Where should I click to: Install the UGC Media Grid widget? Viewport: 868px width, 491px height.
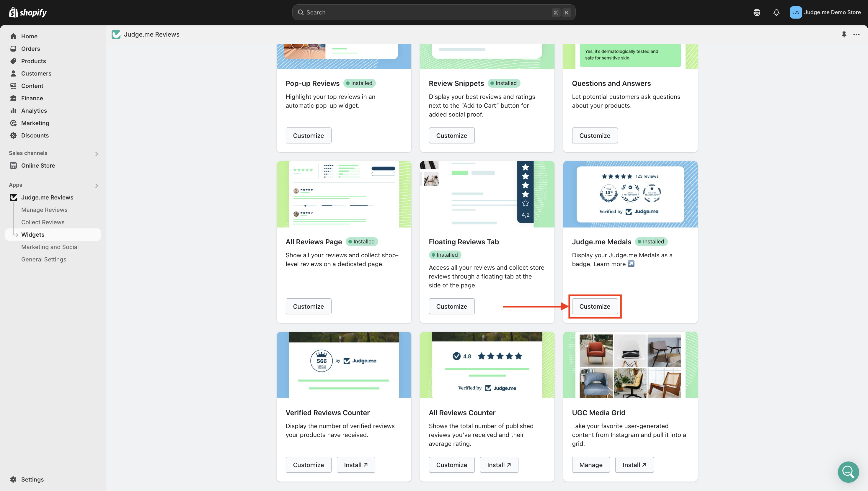(634, 465)
